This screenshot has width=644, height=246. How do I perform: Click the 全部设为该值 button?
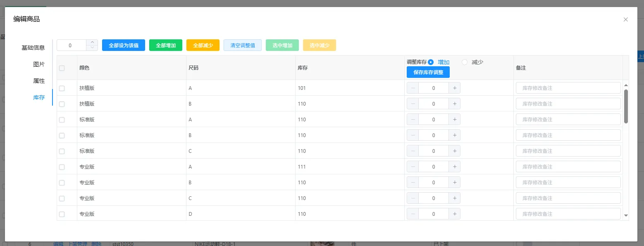click(x=123, y=45)
